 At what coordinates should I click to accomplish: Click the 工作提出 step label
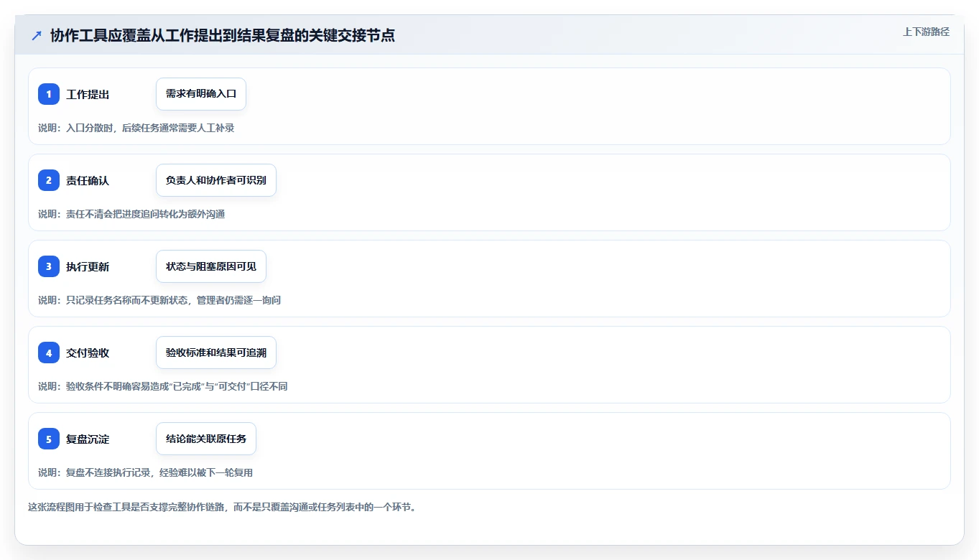point(88,94)
